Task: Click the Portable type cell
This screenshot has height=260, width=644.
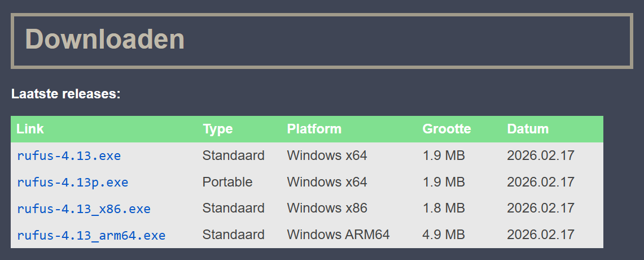Action: pyautogui.click(x=227, y=182)
